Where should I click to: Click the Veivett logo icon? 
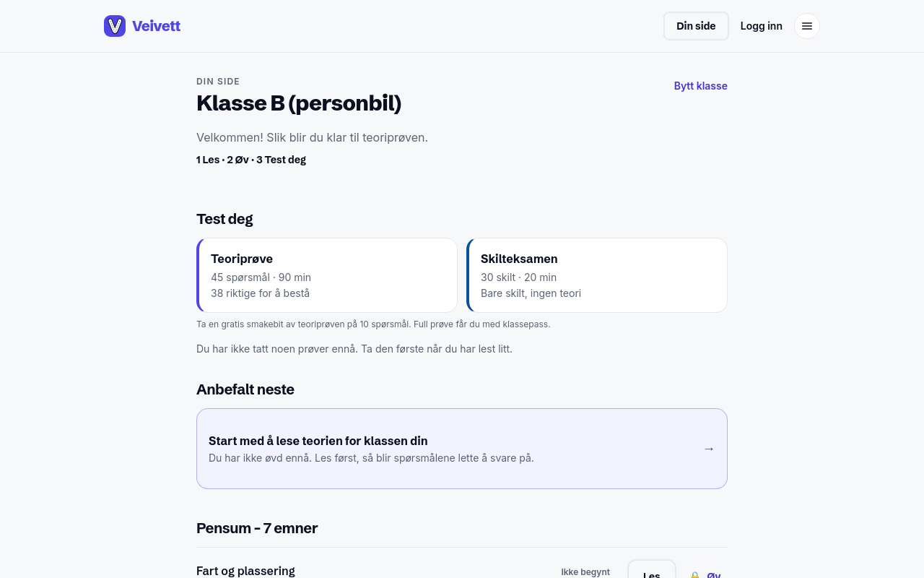(115, 26)
